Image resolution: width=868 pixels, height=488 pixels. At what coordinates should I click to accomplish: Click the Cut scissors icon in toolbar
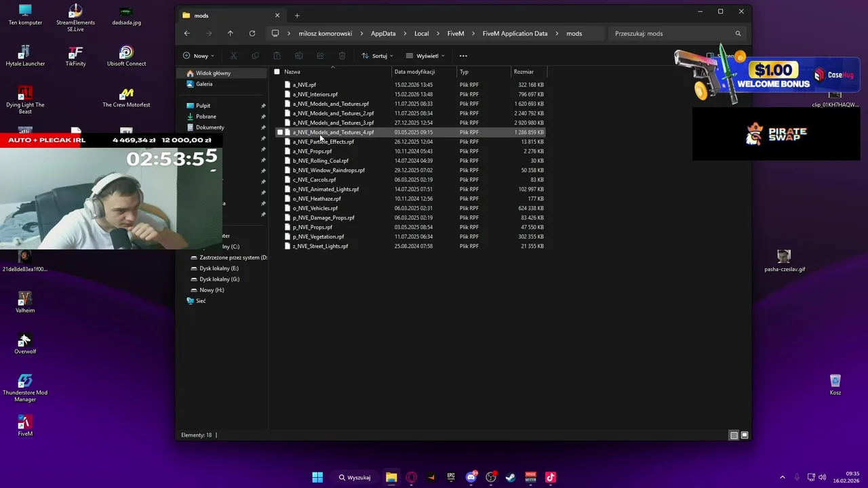(x=233, y=56)
